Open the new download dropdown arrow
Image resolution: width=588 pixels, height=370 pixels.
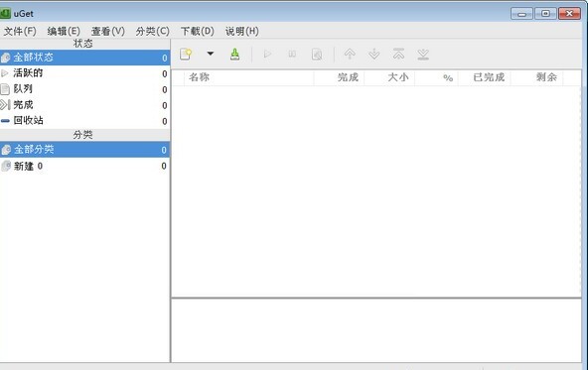(x=211, y=54)
